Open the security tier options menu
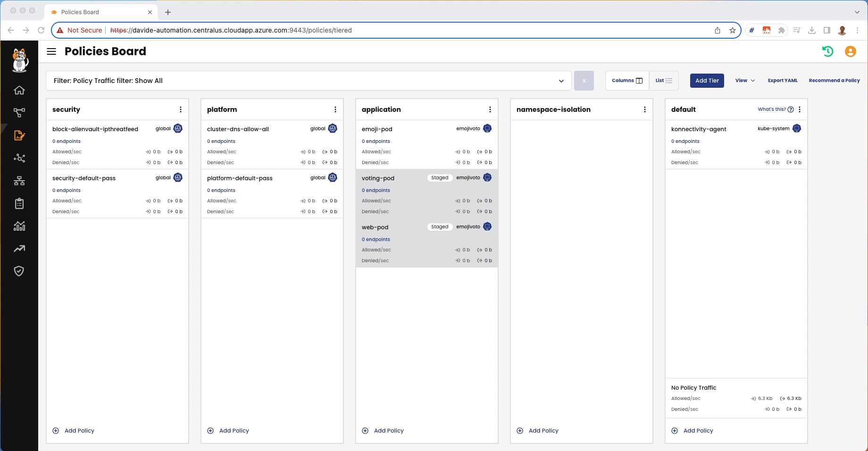 click(x=181, y=109)
